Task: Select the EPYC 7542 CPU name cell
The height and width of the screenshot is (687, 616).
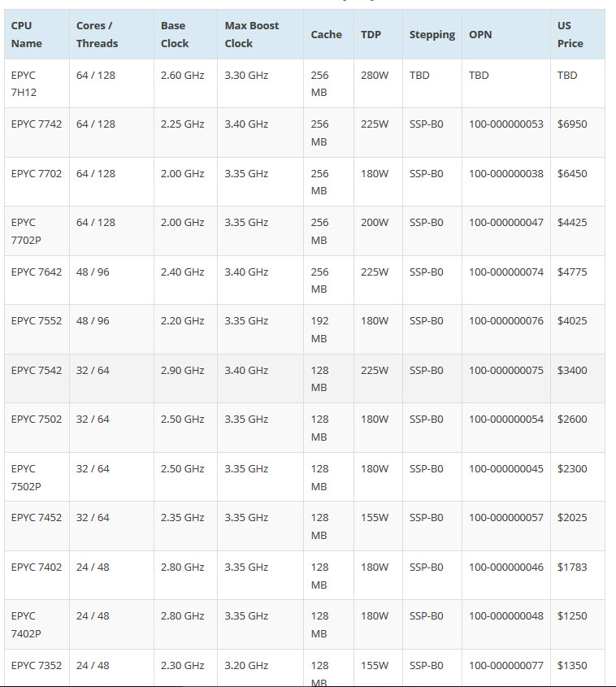Action: tap(37, 379)
